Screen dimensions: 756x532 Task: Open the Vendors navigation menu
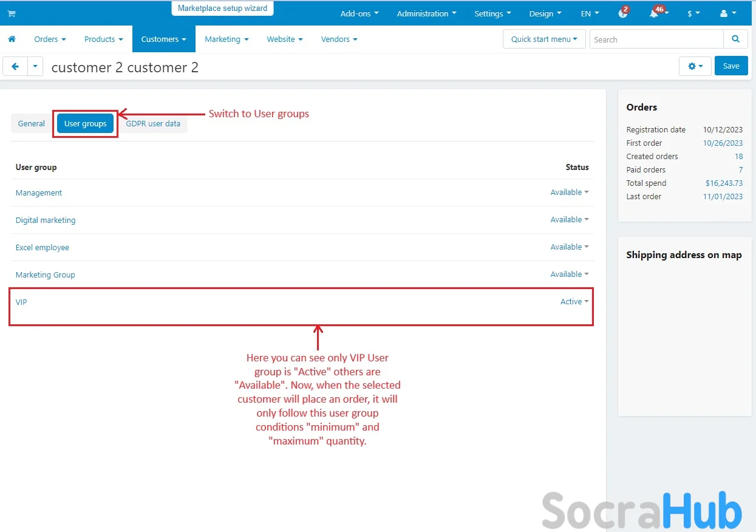(339, 39)
